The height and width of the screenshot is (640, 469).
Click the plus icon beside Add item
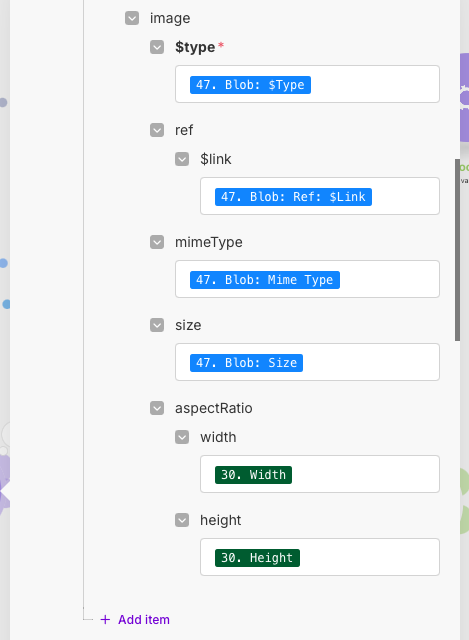(105, 620)
